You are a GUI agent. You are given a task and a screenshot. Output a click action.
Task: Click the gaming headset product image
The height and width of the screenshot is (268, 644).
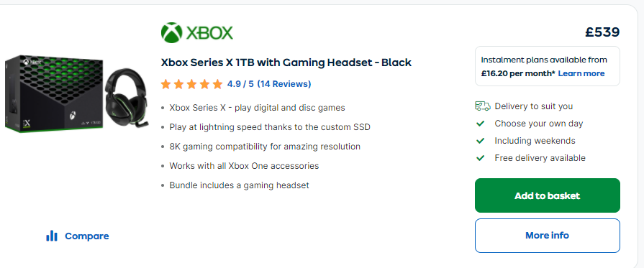[x=126, y=96]
